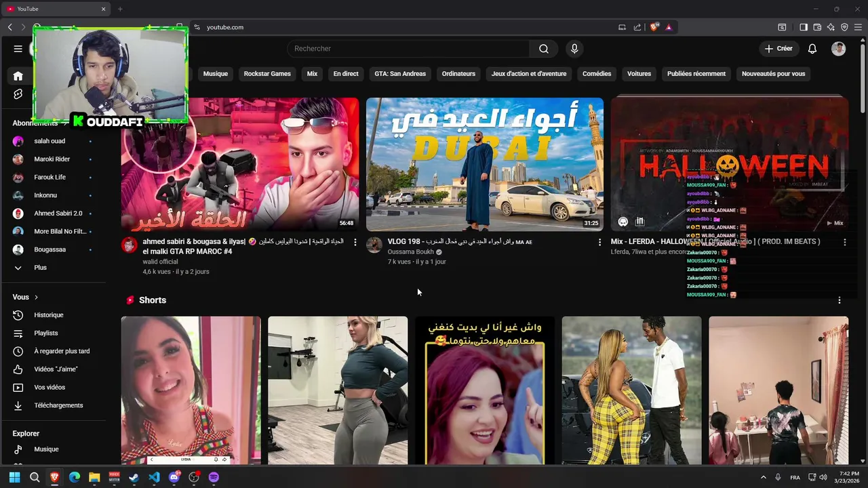This screenshot has width=868, height=488.
Task: Open À regarder plus tard
Action: [62, 351]
